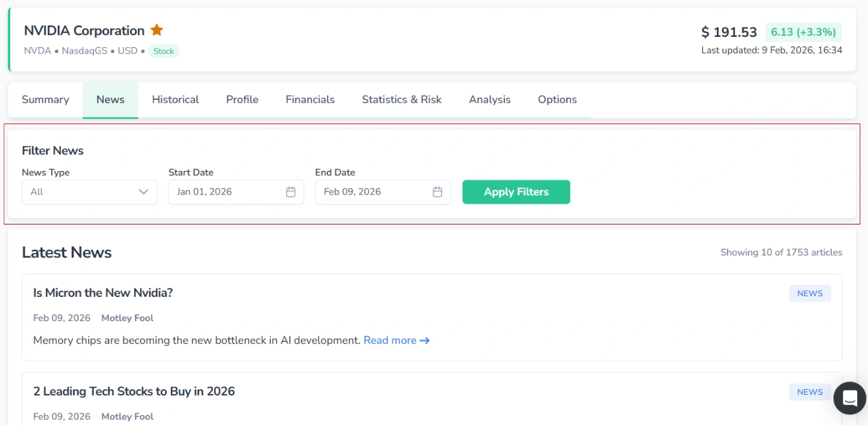This screenshot has height=426, width=868.
Task: Open the article 'Is Micron the New Nvidia?'
Action: coord(103,293)
